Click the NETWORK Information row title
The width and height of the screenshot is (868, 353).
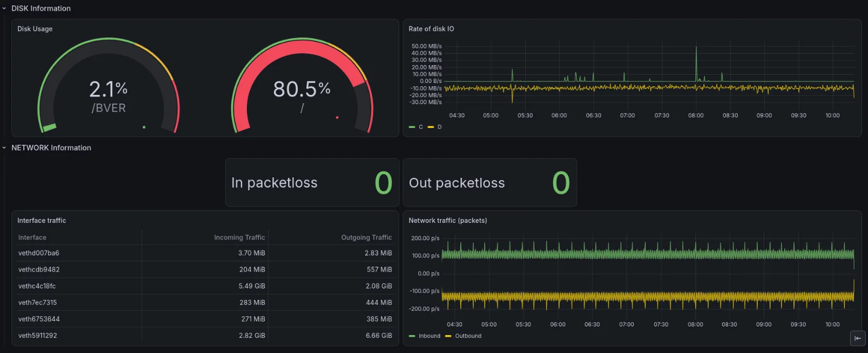coord(51,147)
